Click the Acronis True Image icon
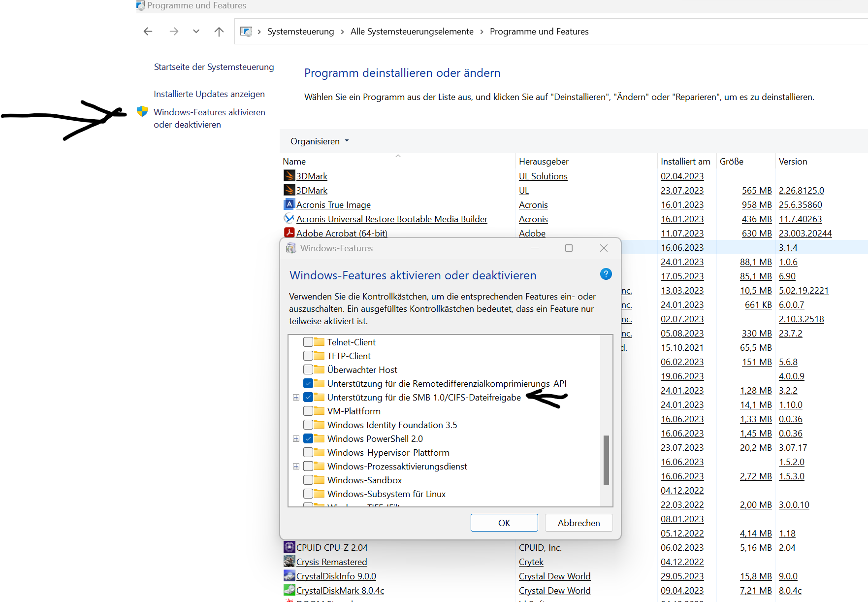868x602 pixels. pyautogui.click(x=289, y=204)
